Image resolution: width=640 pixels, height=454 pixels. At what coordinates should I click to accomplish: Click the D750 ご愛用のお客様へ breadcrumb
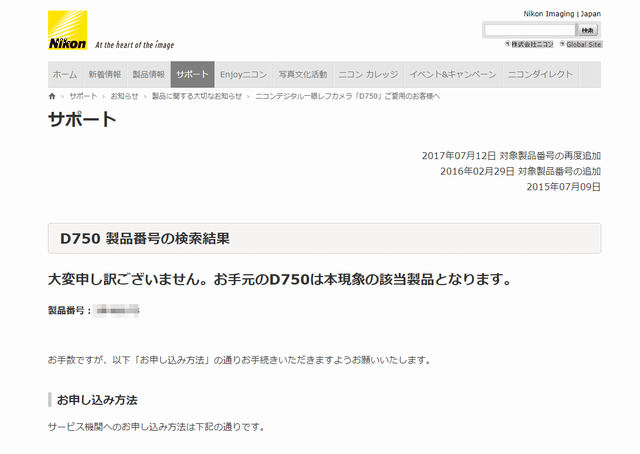point(348,96)
